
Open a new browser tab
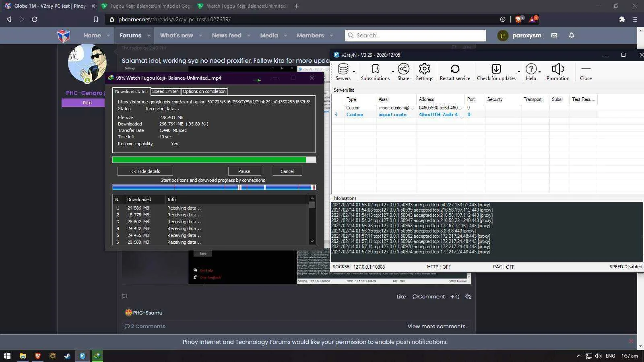(296, 6)
